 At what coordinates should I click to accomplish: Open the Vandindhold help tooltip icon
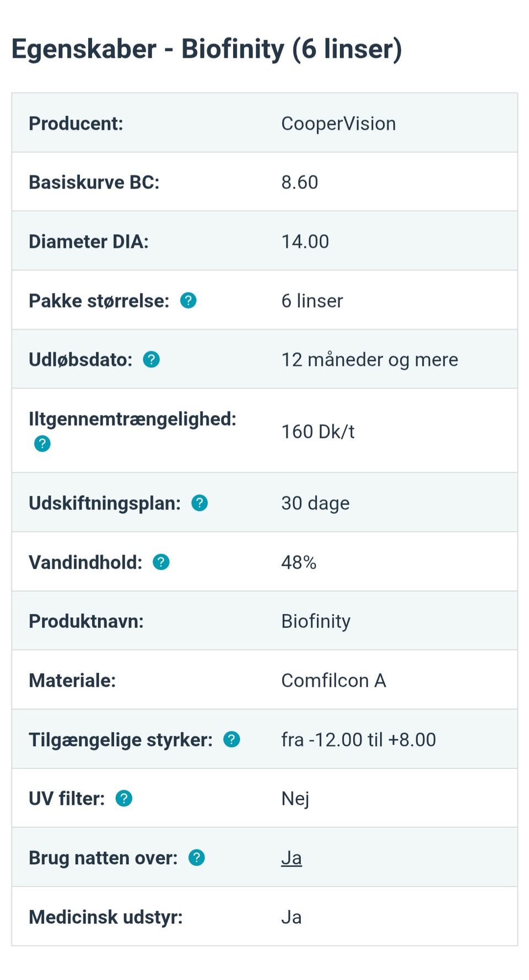click(161, 562)
